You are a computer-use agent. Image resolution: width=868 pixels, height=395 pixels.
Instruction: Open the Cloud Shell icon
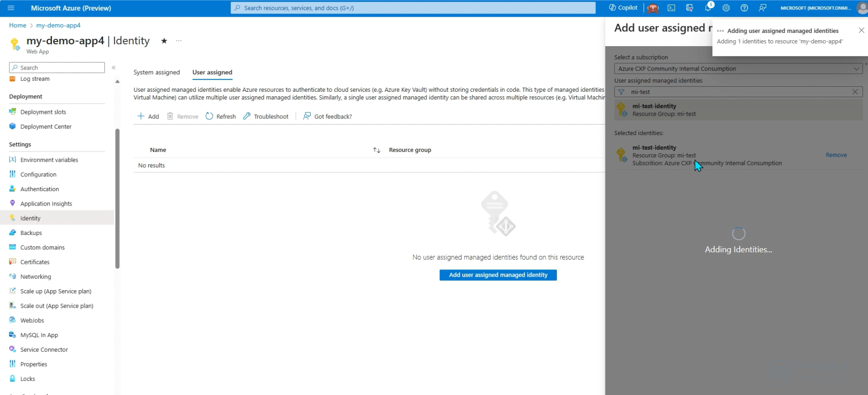pyautogui.click(x=671, y=8)
